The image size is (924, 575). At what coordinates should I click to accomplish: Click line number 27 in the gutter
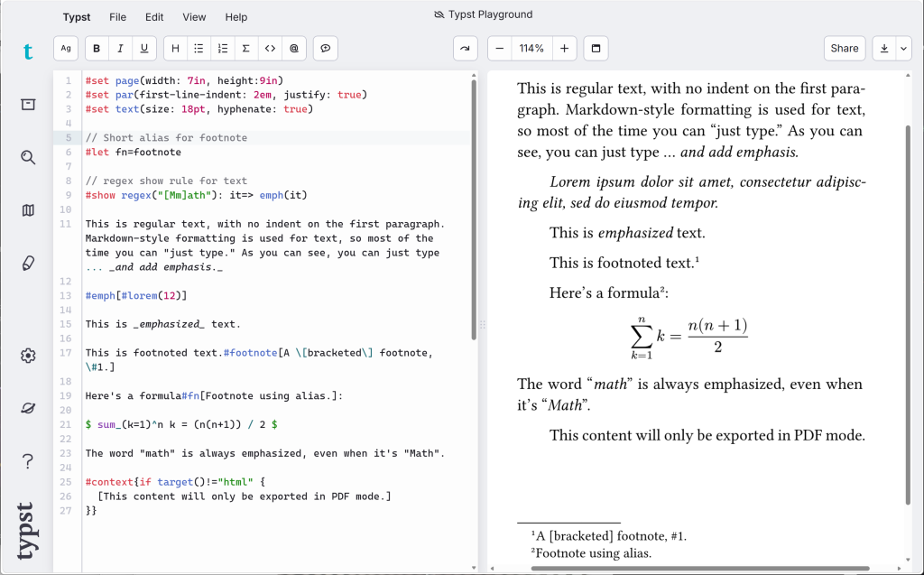66,511
